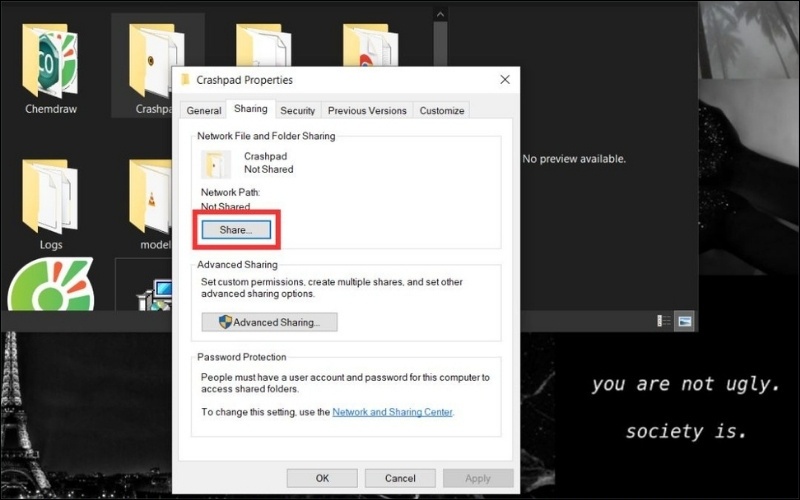Switch explorer to large icons view
800x500 pixels.
(x=685, y=321)
